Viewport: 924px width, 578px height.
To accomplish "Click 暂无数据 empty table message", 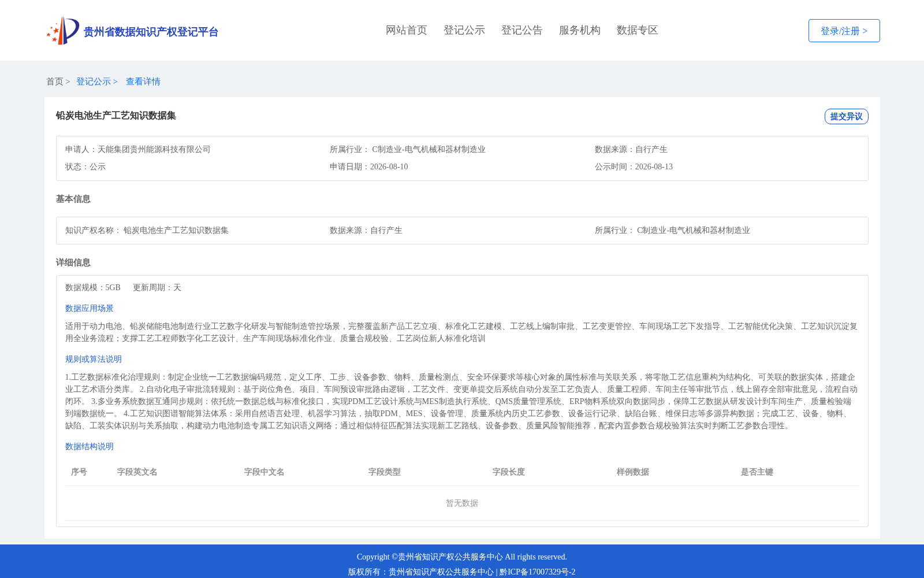I will [x=462, y=503].
